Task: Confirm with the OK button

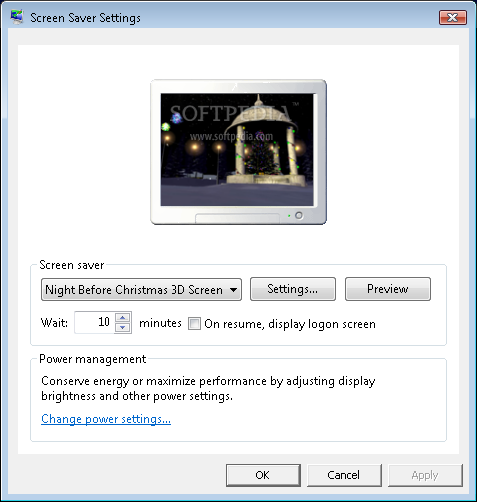Action: coord(263,475)
